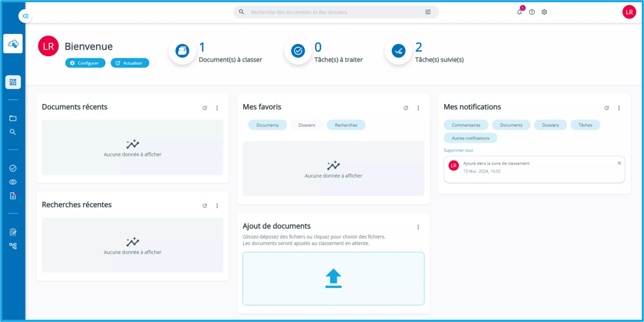
Task: Open the help question mark icon
Action: point(532,12)
